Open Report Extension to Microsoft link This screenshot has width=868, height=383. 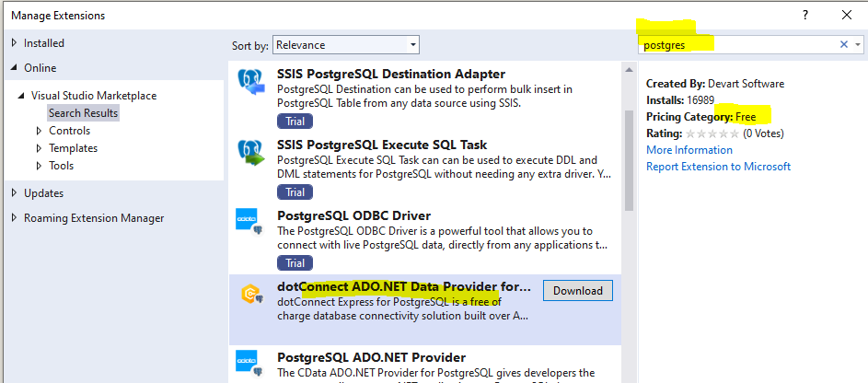[x=719, y=167]
